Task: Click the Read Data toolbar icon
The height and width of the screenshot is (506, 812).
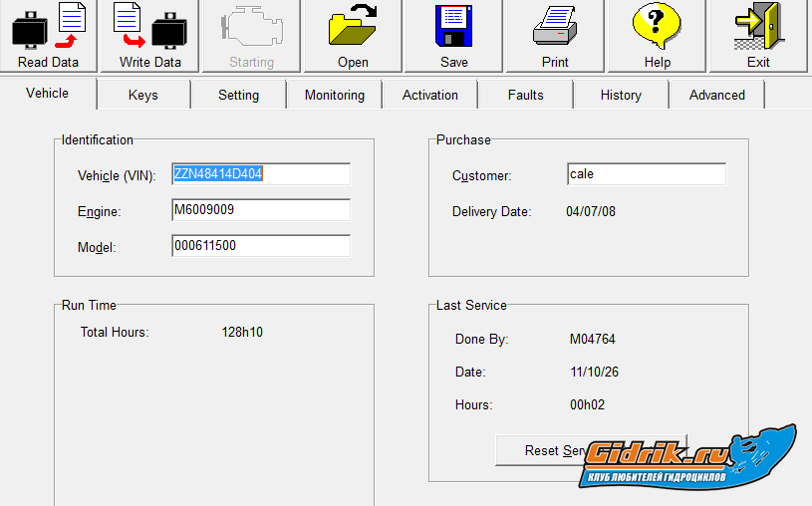Action: click(48, 27)
